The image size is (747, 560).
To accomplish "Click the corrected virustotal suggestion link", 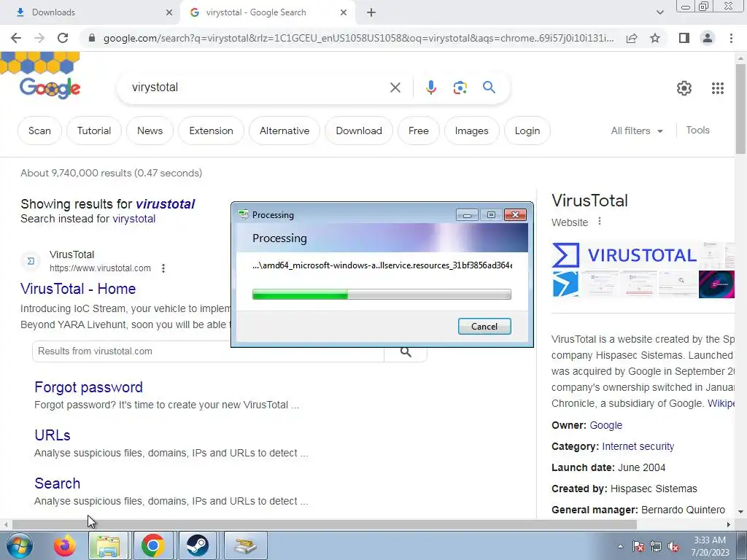I will [166, 204].
